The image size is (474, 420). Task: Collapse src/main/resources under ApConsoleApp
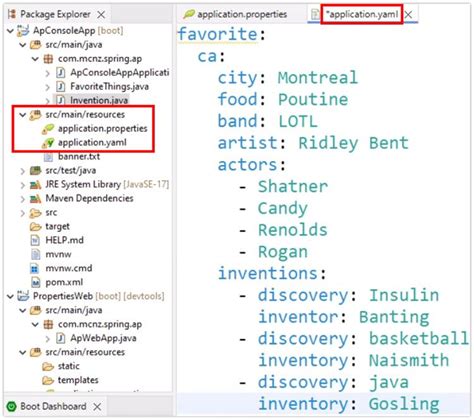[23, 115]
